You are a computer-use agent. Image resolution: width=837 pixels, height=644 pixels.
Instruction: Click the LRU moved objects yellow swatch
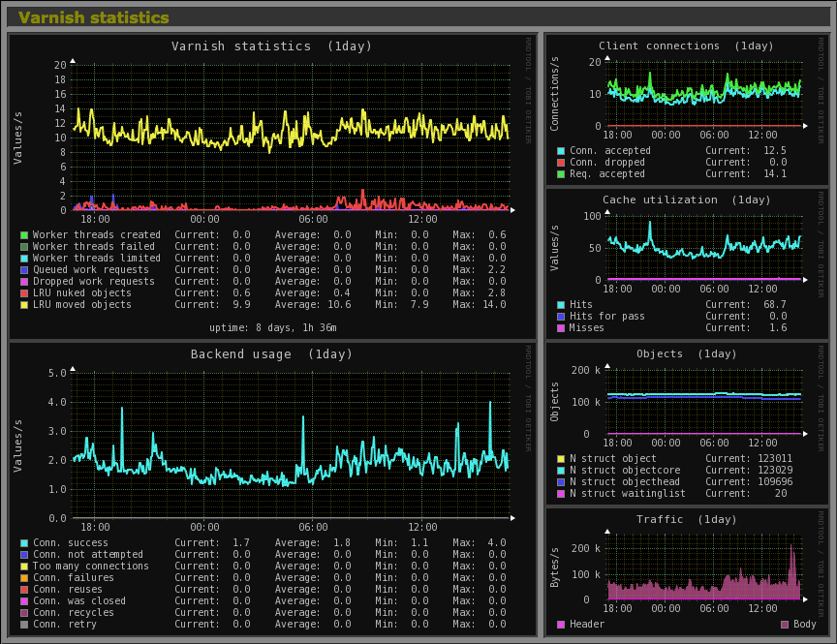click(x=24, y=305)
